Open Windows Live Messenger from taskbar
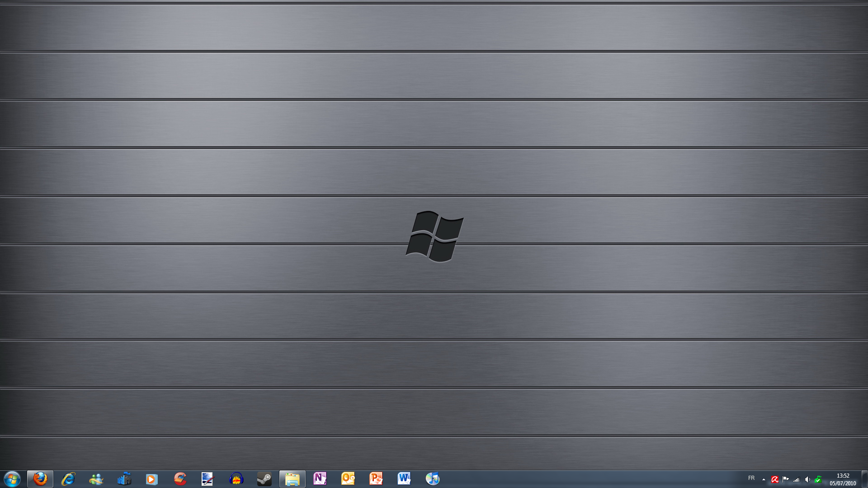 coord(96,479)
